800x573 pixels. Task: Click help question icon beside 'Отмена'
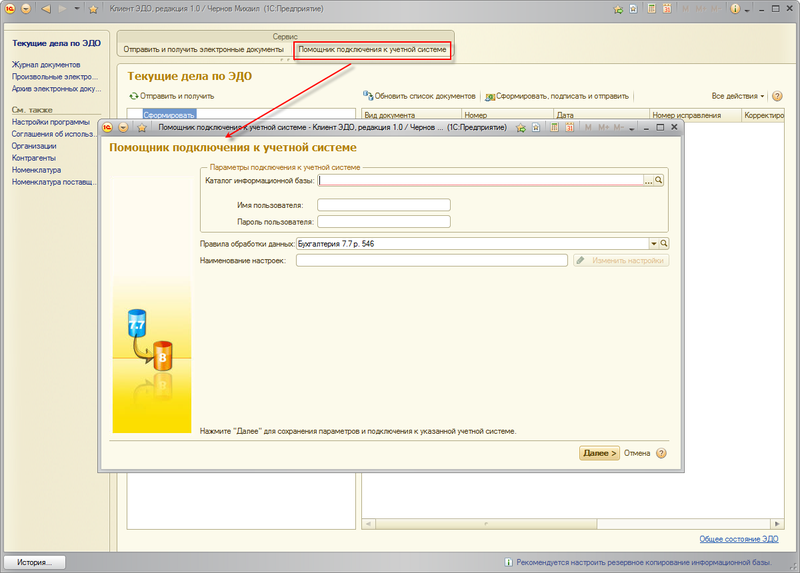coord(661,453)
